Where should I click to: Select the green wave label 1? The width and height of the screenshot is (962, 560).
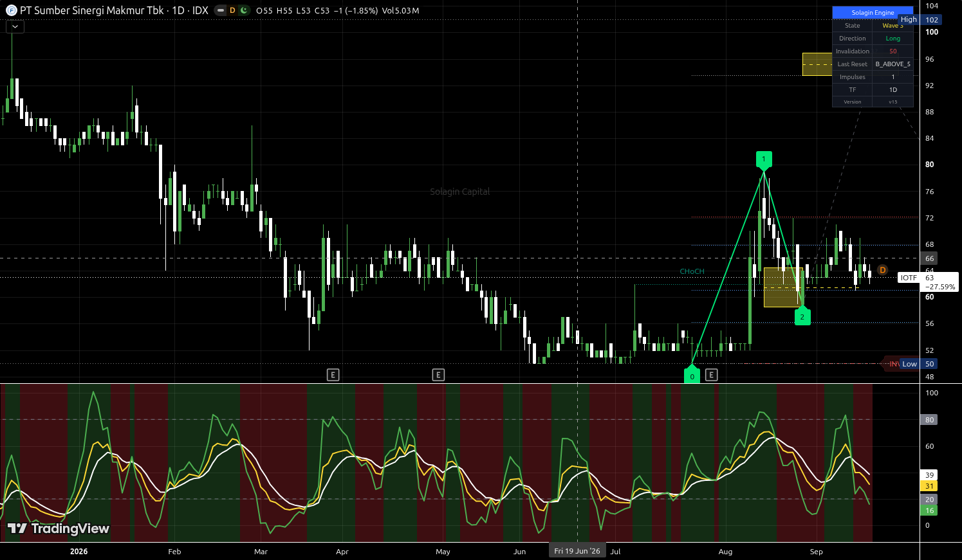pyautogui.click(x=764, y=159)
